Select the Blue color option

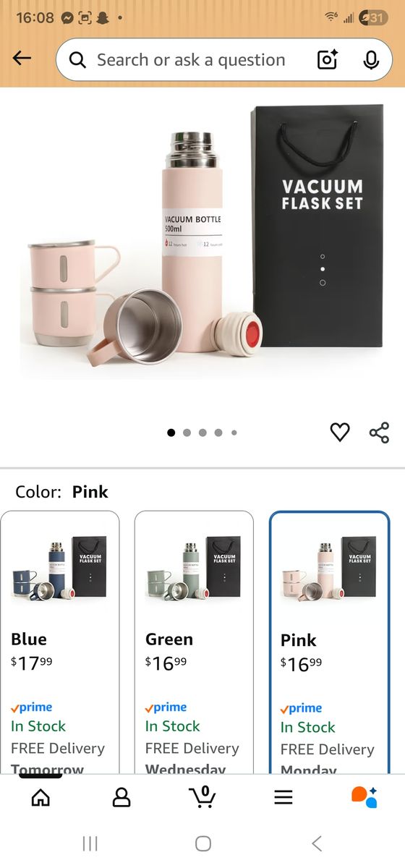coord(60,642)
